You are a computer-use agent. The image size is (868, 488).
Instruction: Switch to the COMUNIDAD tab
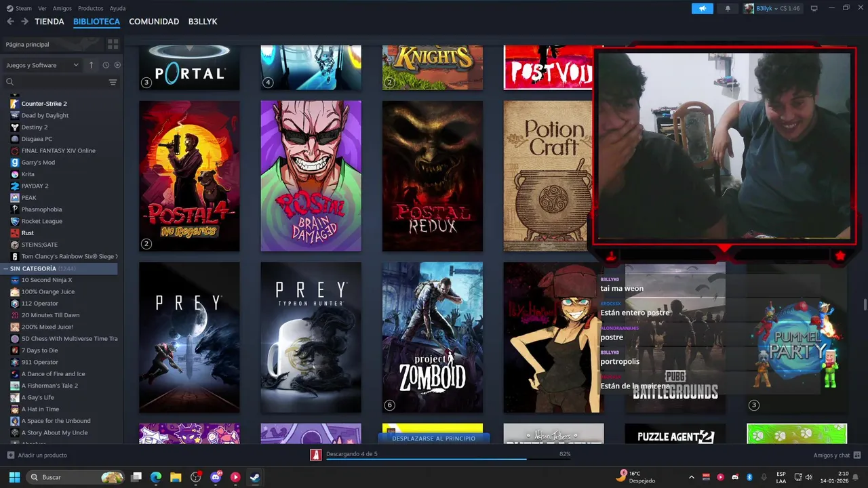[154, 22]
